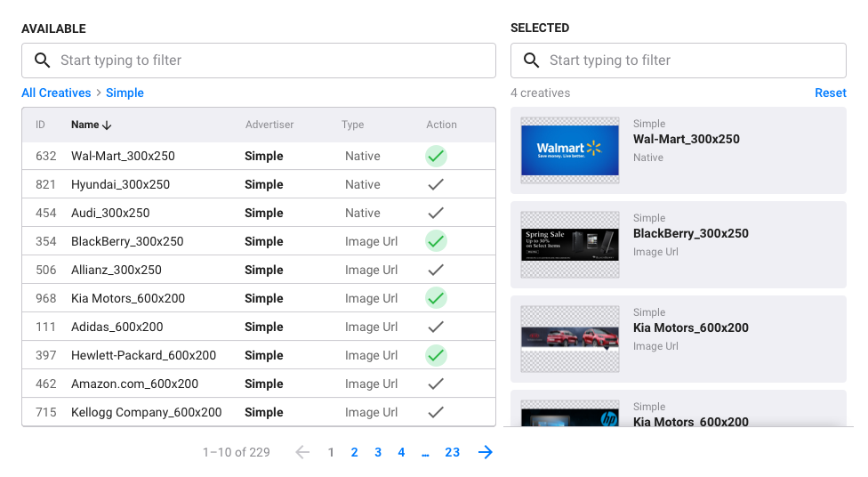Click Wal-Mart_300x250 title in Selected panel
868x477 pixels.
[x=686, y=139]
